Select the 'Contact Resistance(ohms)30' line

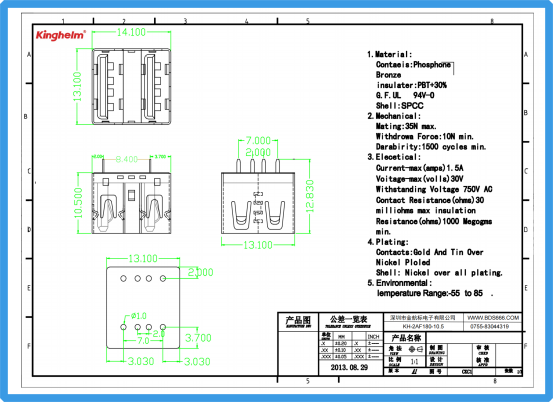tap(430, 200)
